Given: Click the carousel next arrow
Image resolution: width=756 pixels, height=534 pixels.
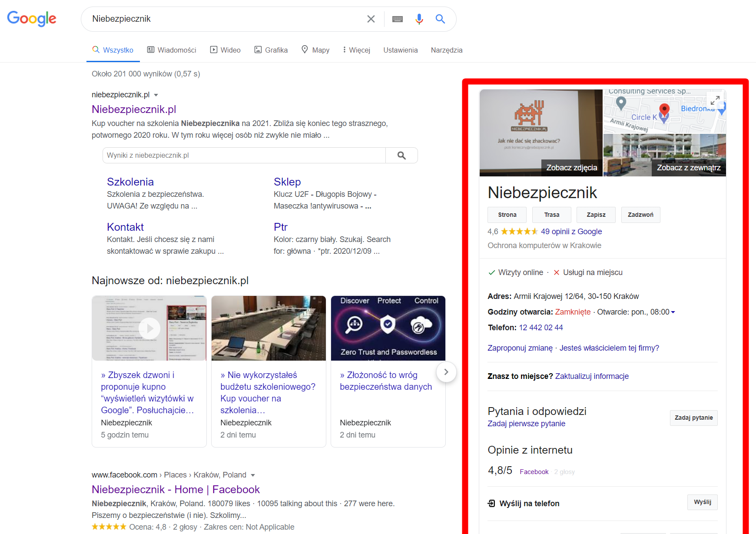Looking at the screenshot, I should pyautogui.click(x=446, y=372).
